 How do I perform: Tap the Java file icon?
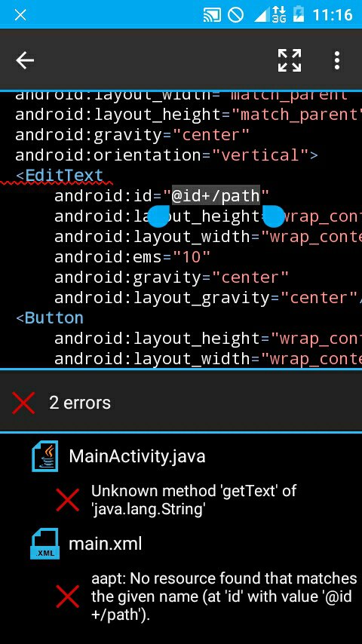(44, 456)
